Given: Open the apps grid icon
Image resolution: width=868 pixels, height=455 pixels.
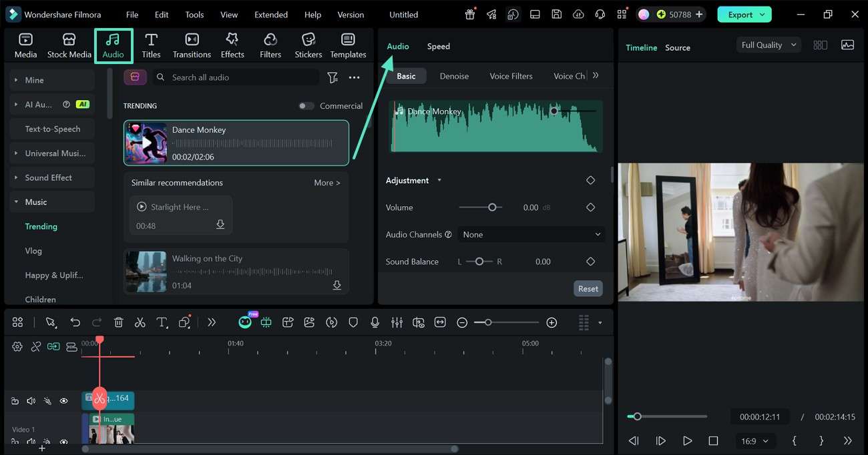Looking at the screenshot, I should tap(622, 14).
